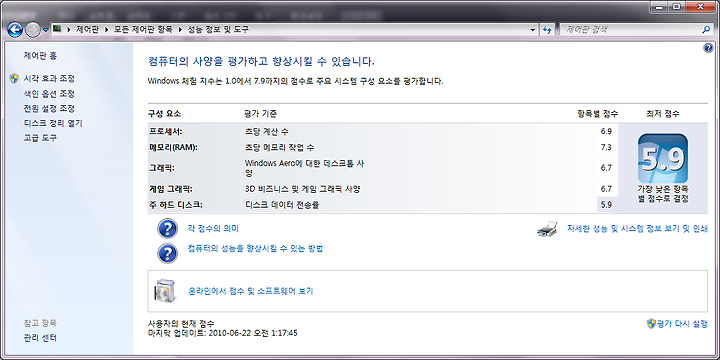
Task: Click question icon beside 컴퓨터의 성능을 향상시킬 수 있는 방법
Action: point(167,253)
